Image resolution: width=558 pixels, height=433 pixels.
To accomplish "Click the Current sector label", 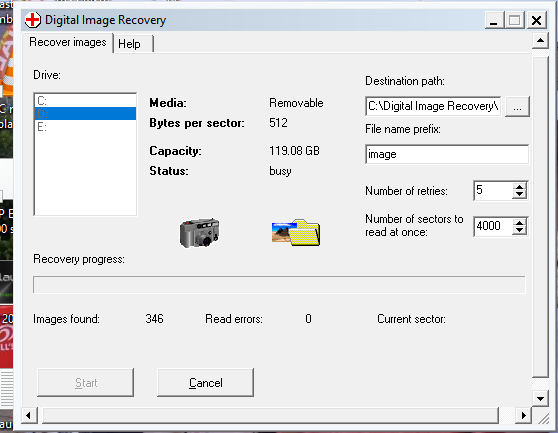I will (411, 319).
